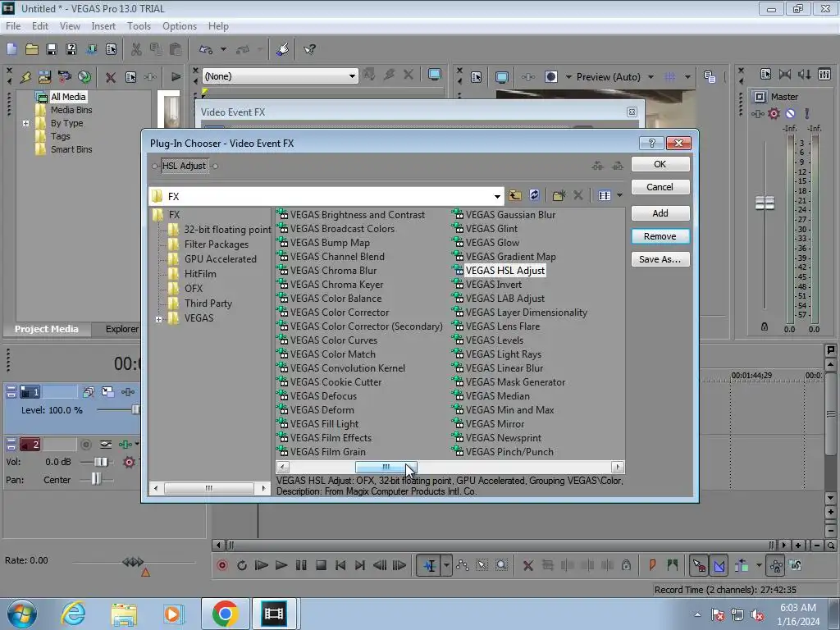Click the audio track 2 FX gear icon
Viewport: 840px width, 630px height.
coord(129,462)
